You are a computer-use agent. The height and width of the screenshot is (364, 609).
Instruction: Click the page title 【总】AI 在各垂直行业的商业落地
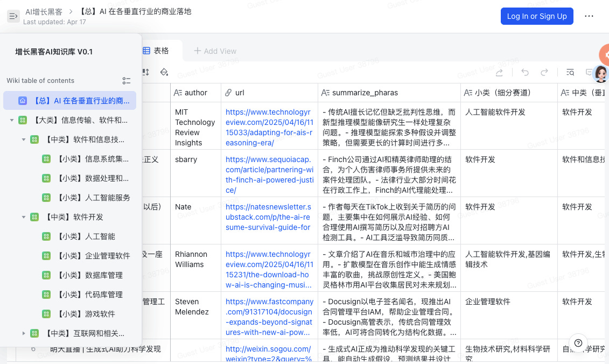pos(136,11)
